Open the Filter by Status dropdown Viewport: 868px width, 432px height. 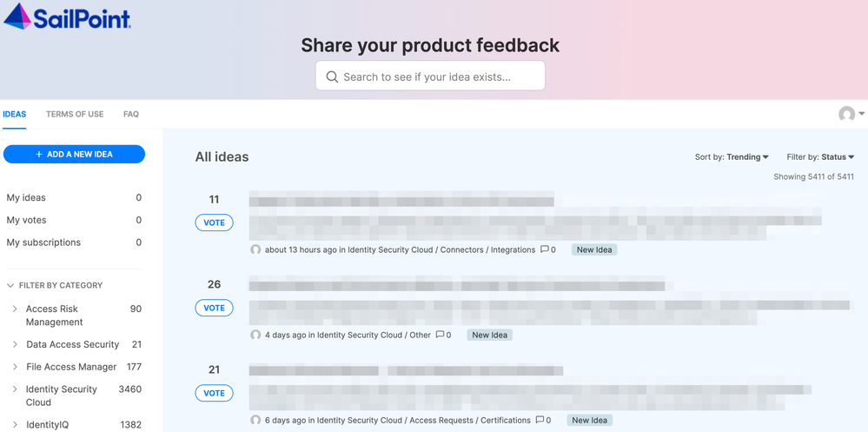820,157
